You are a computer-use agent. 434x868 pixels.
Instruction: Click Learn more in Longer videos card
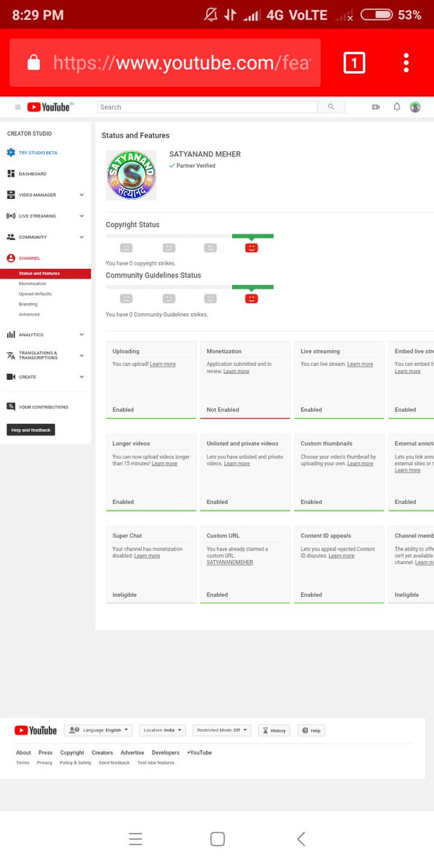click(164, 464)
